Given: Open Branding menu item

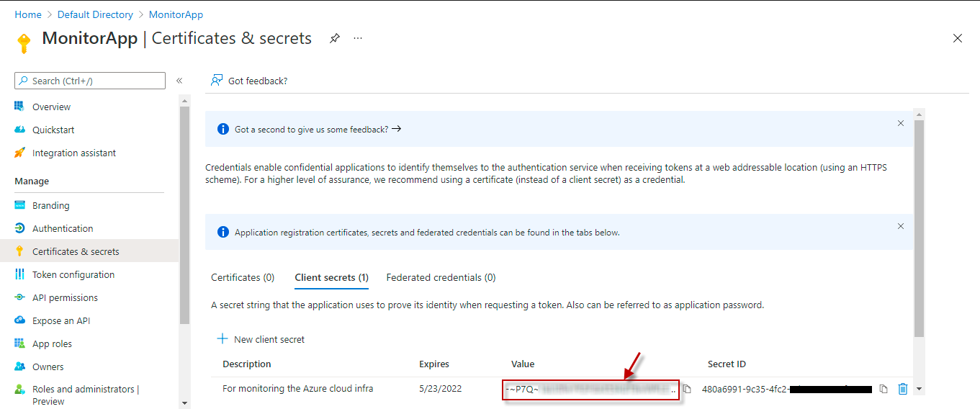Looking at the screenshot, I should point(51,205).
